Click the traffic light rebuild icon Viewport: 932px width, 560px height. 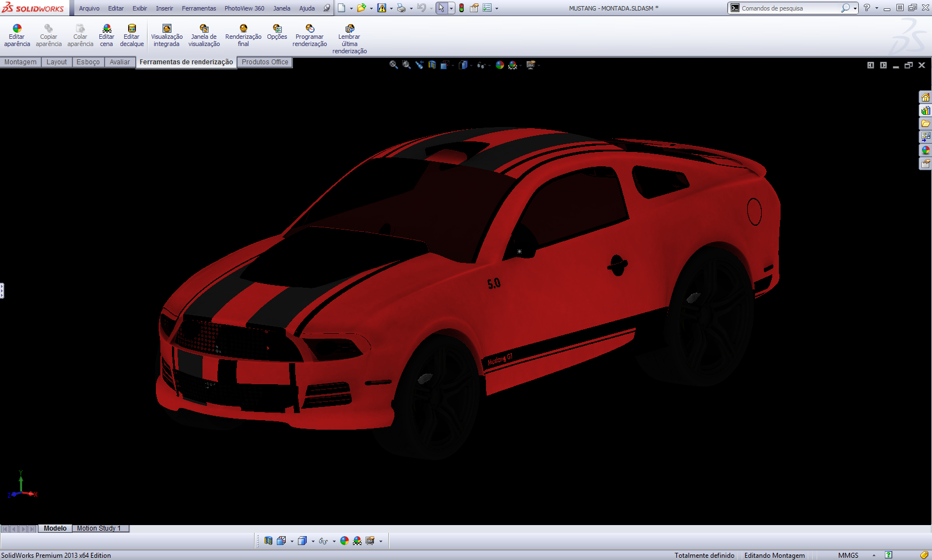(462, 8)
